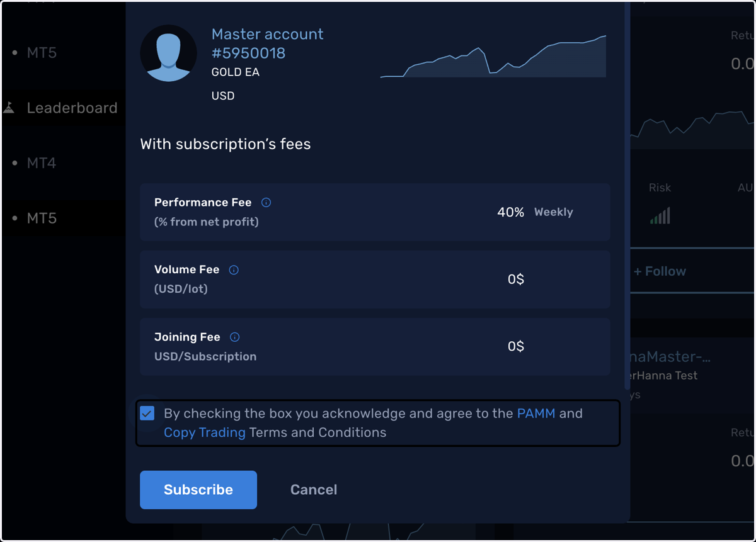The width and height of the screenshot is (756, 542).
Task: Select MT4 item below Leaderboard
Action: [x=42, y=163]
